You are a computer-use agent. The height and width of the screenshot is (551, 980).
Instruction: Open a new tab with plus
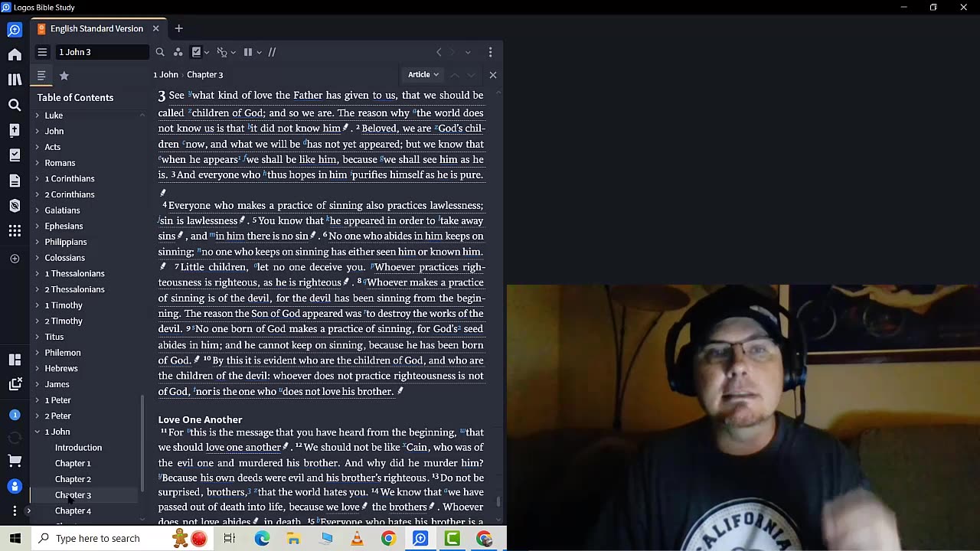178,28
